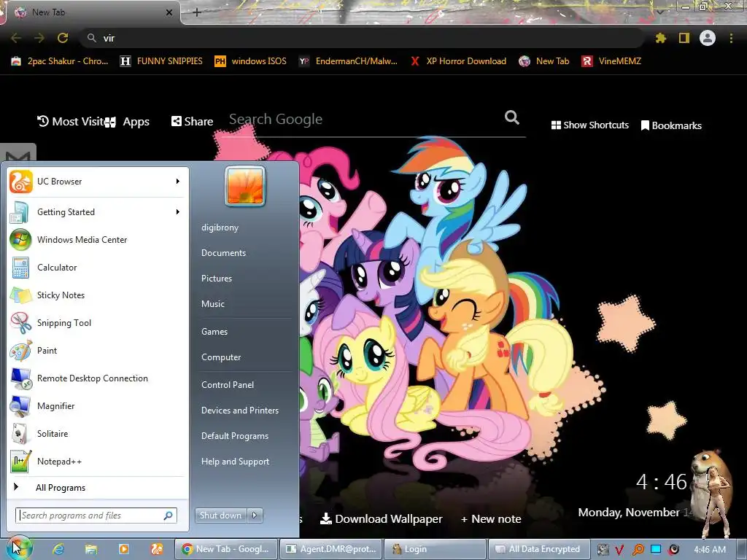Click Chrome reload button

pyautogui.click(x=63, y=38)
